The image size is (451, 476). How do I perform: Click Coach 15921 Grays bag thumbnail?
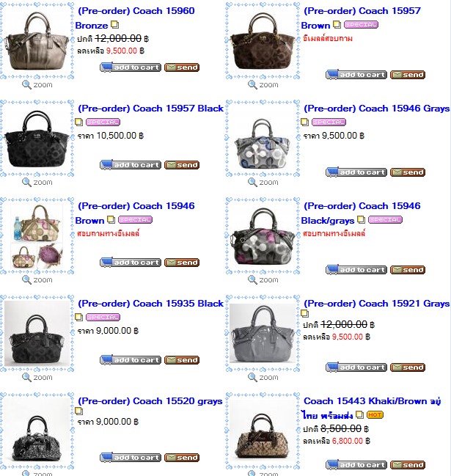coord(263,333)
